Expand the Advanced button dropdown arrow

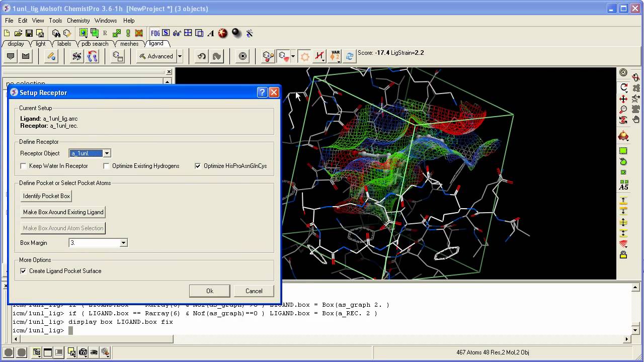[x=180, y=56]
